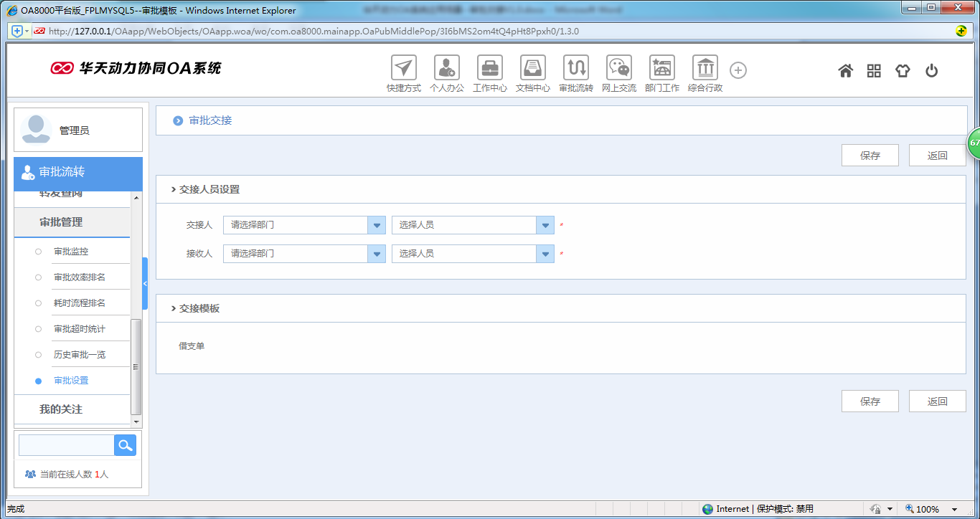Open the 文档中心 document center icon
This screenshot has width=980, height=519.
[x=533, y=69]
